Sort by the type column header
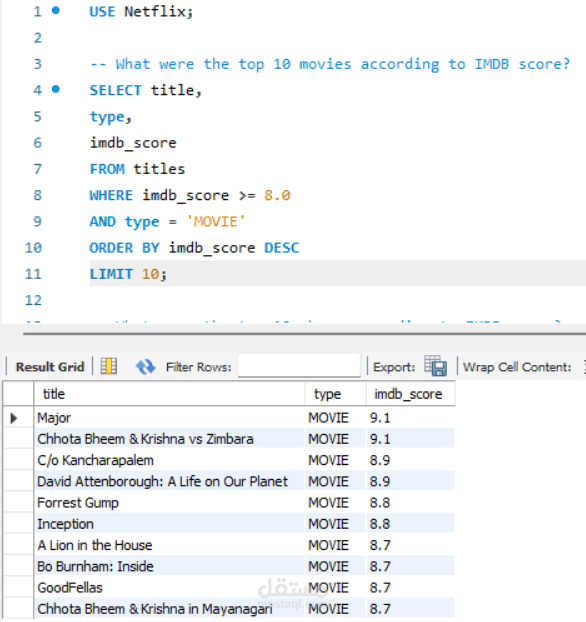 coord(335,394)
